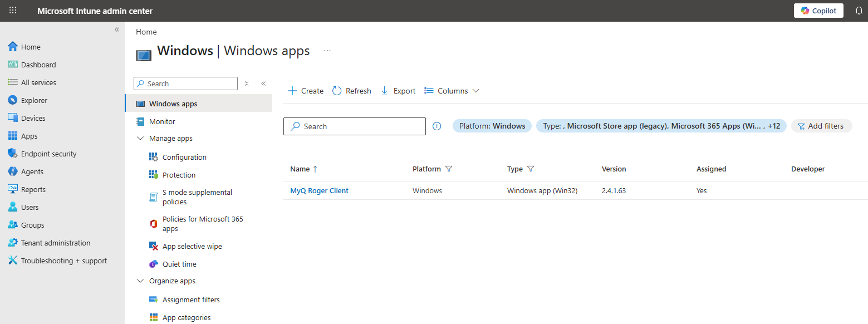Click the Home breadcrumb link
This screenshot has width=868, height=324.
(x=146, y=32)
